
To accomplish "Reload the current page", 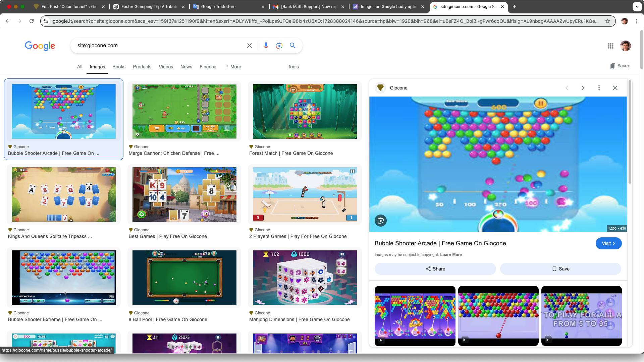I will point(32,21).
